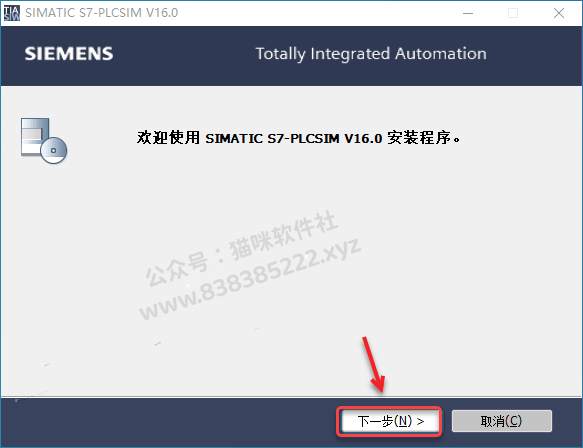Close the S7-PLCSIM setup window
The height and width of the screenshot is (448, 583).
click(x=559, y=13)
